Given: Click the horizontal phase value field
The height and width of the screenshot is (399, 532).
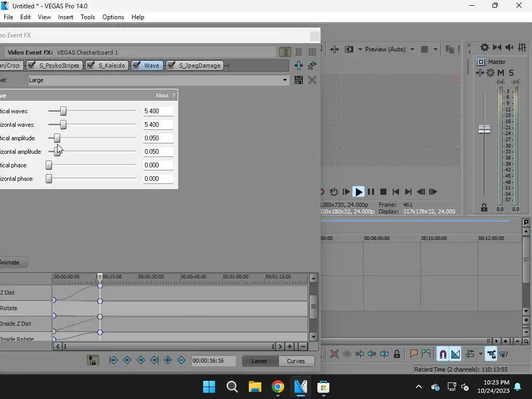Looking at the screenshot, I should tap(158, 179).
